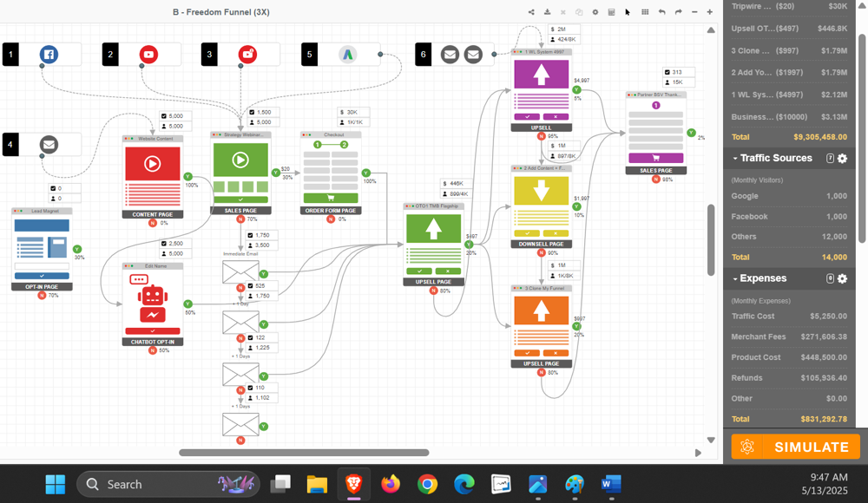Screen dimensions: 868x503
Task: Select the Chatbot Opt-In page node
Action: coord(152,305)
